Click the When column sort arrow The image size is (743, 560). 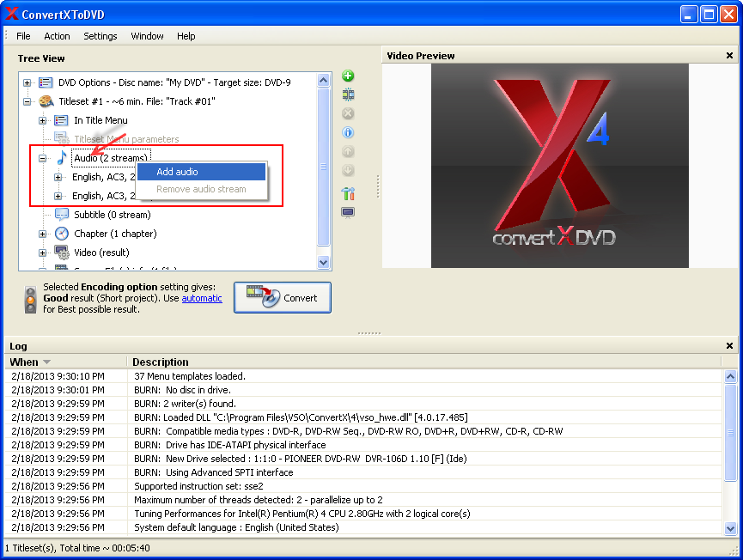[x=46, y=362]
